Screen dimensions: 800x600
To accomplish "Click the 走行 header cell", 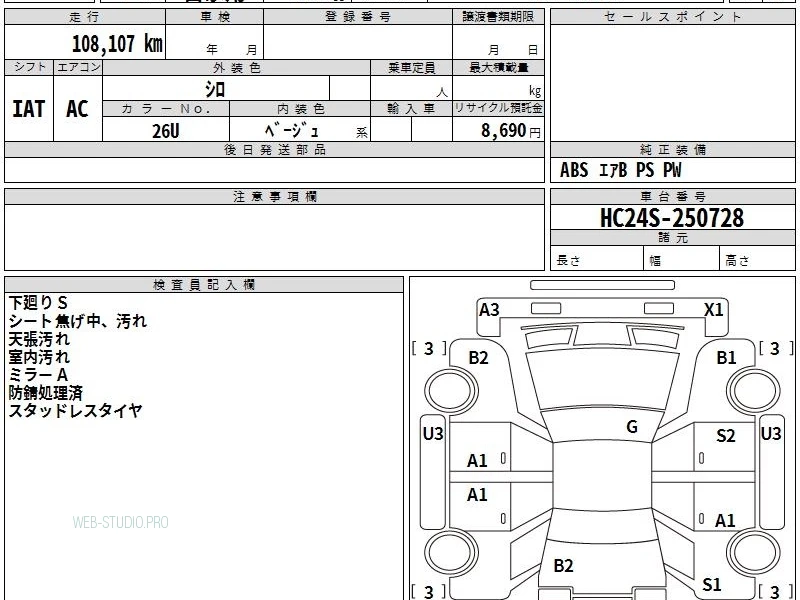I will pyautogui.click(x=85, y=17).
